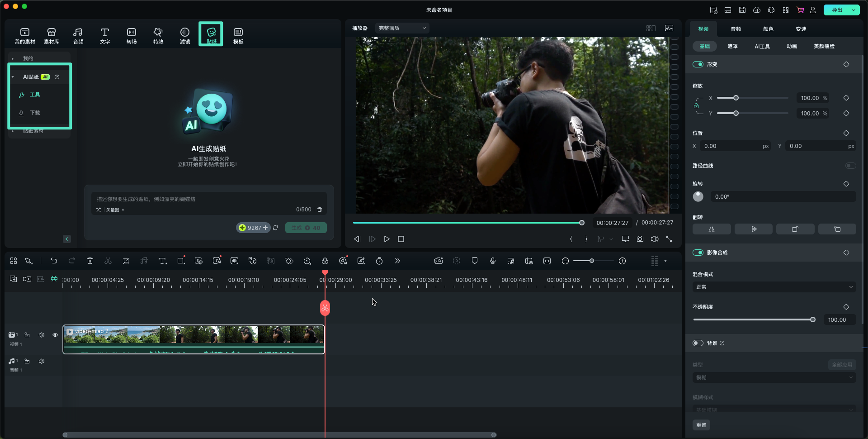Switch to the 遮罩 mask sub-tab
868x439 pixels.
coord(732,46)
